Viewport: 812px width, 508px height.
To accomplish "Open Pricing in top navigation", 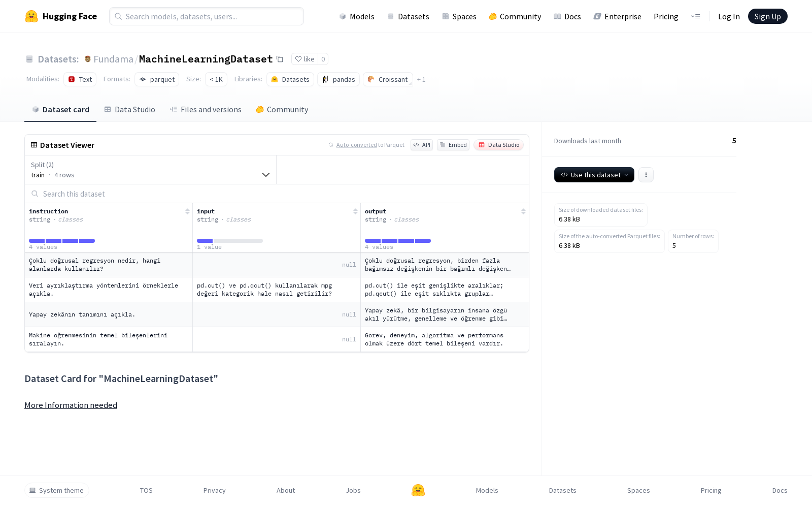I will [666, 16].
